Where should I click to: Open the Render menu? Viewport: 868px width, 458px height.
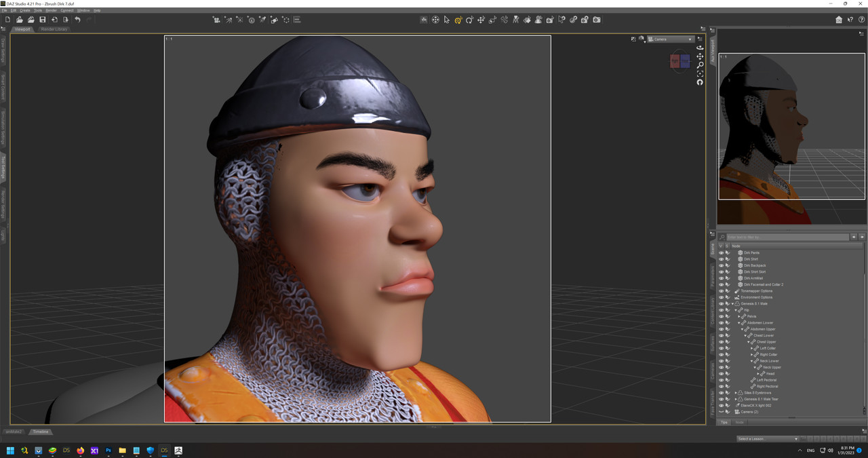tap(51, 10)
